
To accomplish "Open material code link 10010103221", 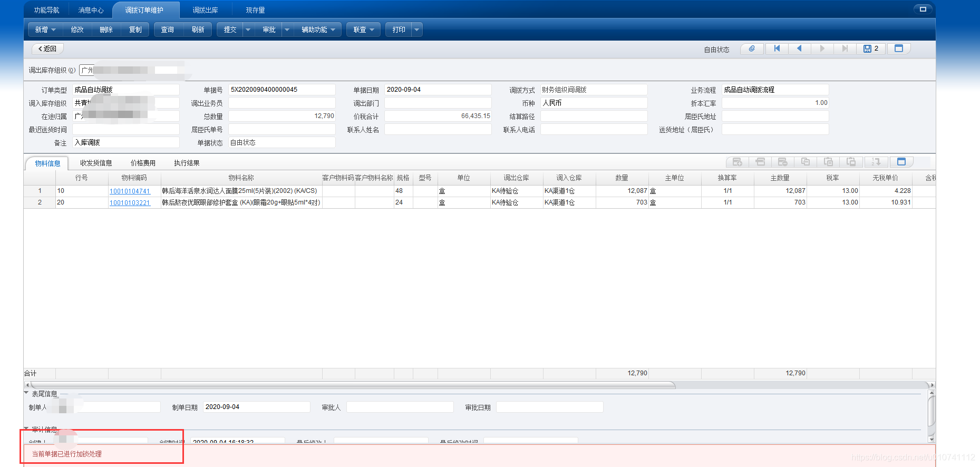I will tap(130, 203).
